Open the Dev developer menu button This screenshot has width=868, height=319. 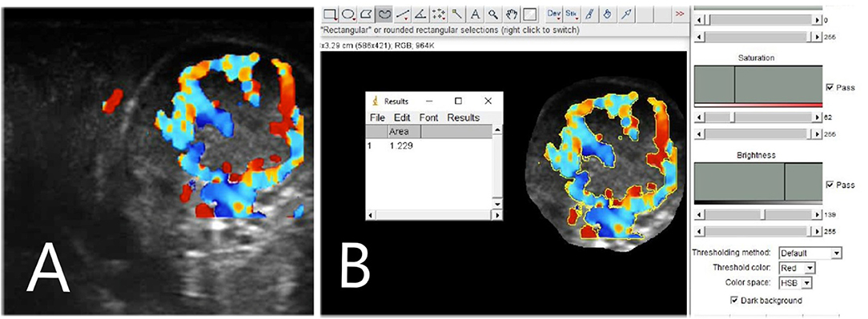click(554, 14)
